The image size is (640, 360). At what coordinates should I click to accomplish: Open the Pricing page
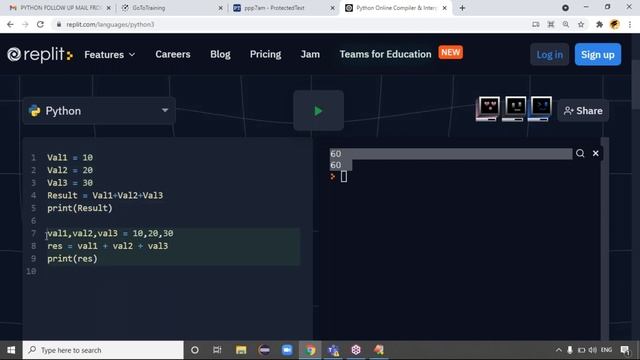pos(265,54)
